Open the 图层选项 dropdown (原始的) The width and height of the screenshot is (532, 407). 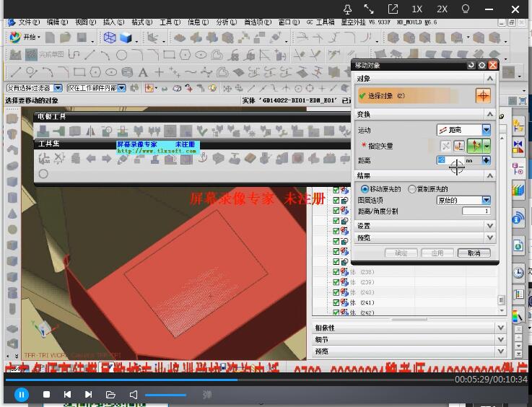coord(463,200)
